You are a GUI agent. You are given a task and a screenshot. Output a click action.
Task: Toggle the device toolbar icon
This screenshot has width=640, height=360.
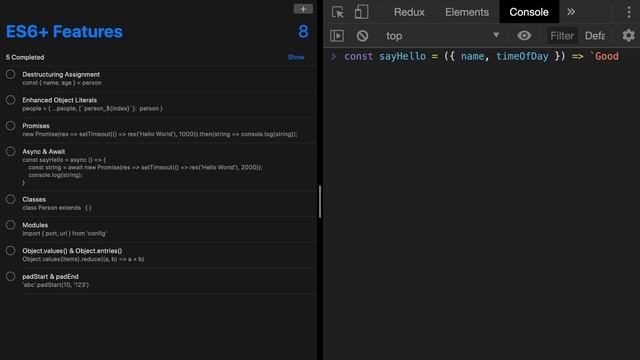(361, 12)
